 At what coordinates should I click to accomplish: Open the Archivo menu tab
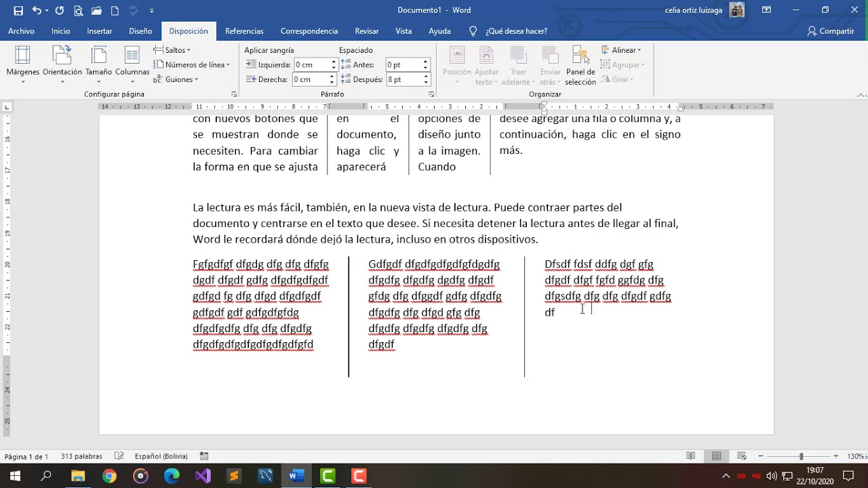click(22, 31)
